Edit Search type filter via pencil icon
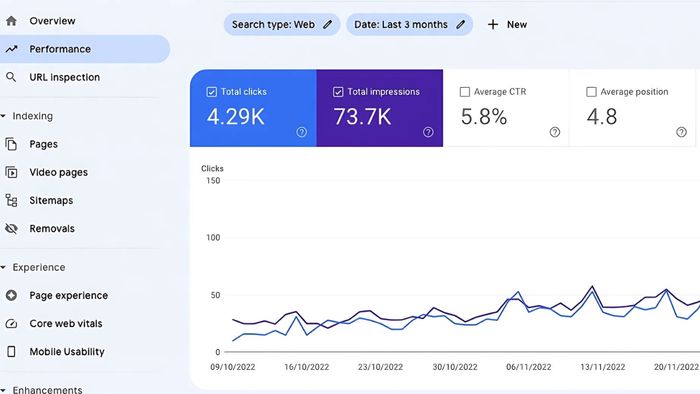This screenshot has width=700, height=394. click(328, 25)
